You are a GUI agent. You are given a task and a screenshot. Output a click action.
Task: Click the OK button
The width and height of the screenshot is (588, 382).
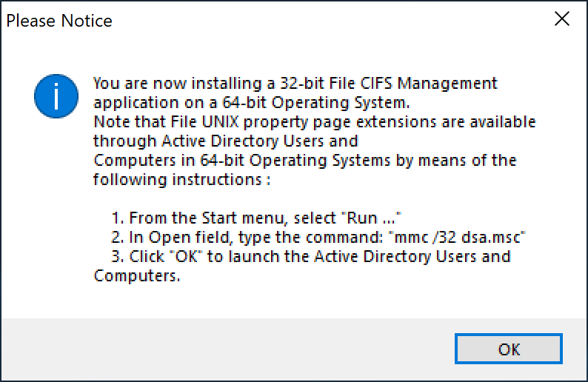[x=509, y=349]
